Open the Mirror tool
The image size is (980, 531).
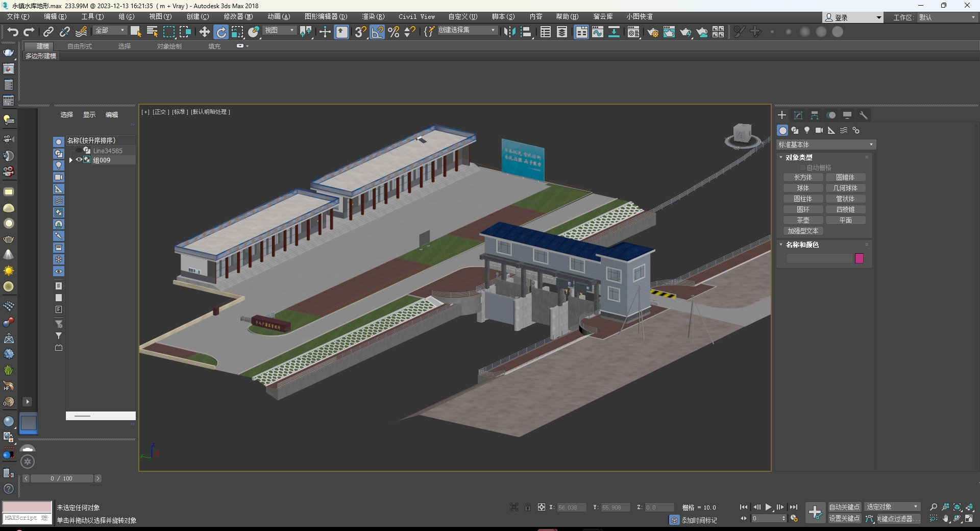point(509,32)
